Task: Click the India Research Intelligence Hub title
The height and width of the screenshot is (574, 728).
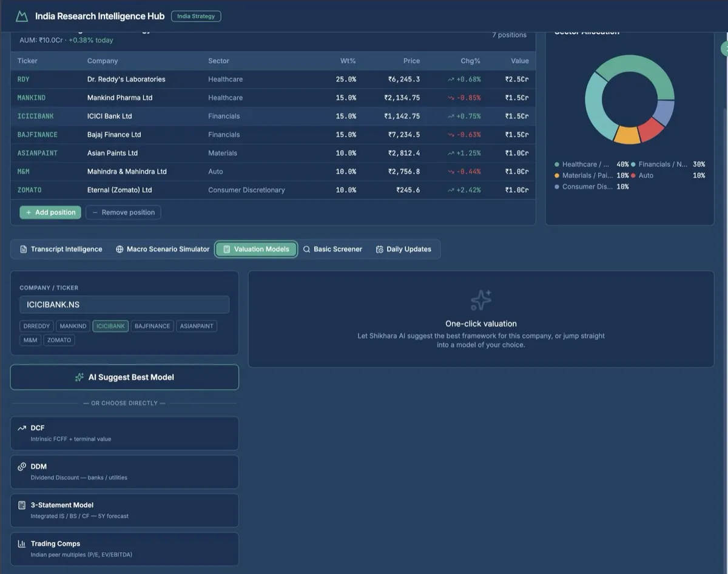Action: tap(99, 16)
